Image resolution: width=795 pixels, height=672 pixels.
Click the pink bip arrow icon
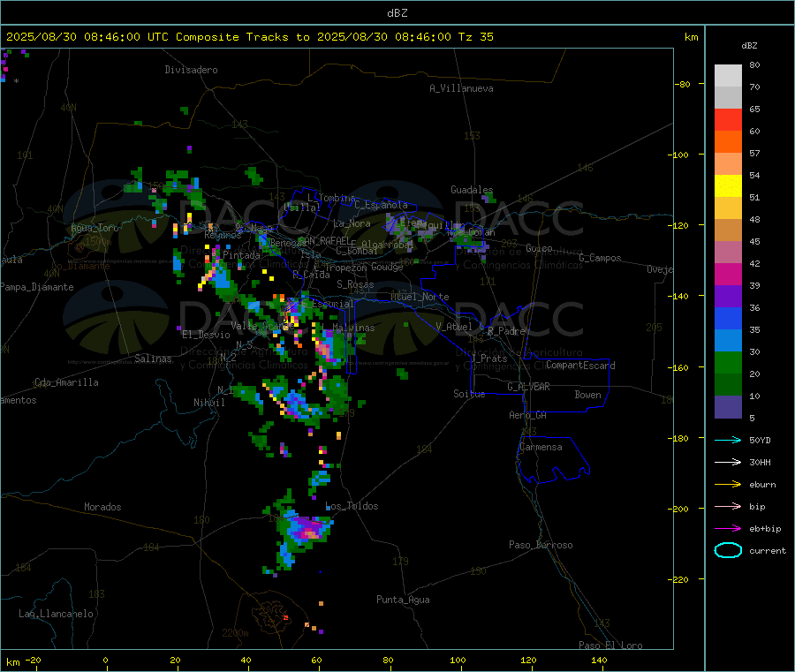pos(728,506)
